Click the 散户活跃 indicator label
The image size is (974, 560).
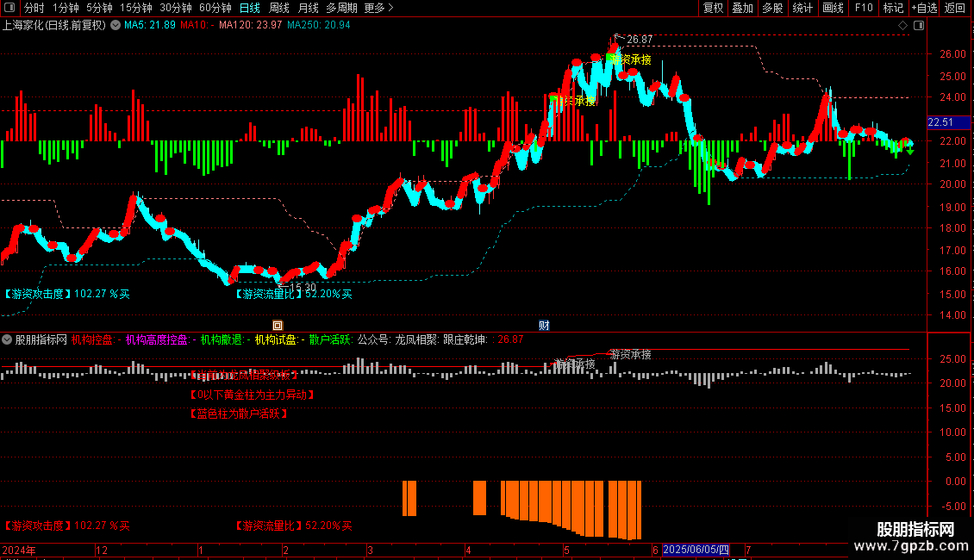[x=330, y=339]
